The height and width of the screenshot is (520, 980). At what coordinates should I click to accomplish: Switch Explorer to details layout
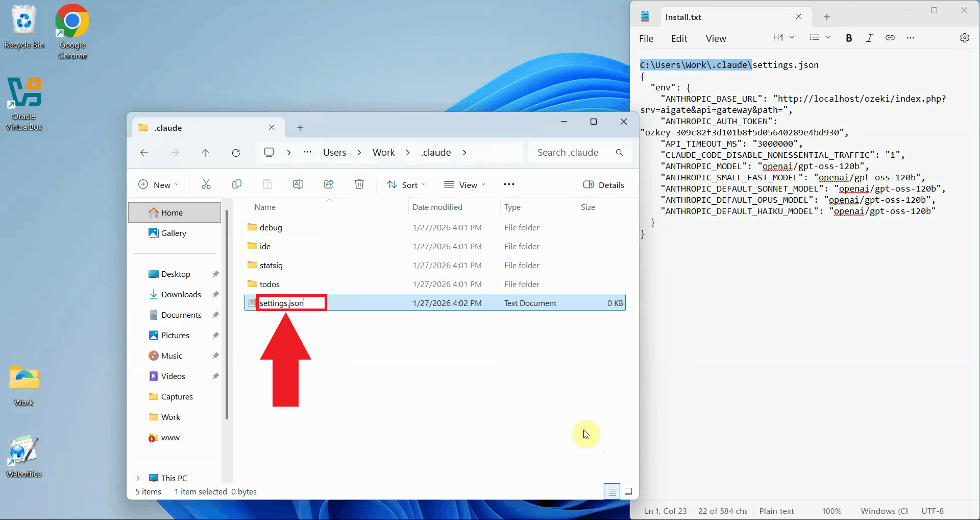pyautogui.click(x=611, y=491)
